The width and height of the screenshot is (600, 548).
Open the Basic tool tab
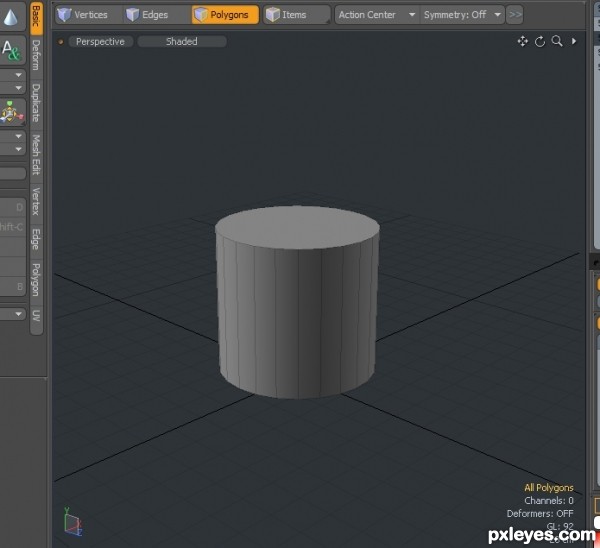[36, 17]
